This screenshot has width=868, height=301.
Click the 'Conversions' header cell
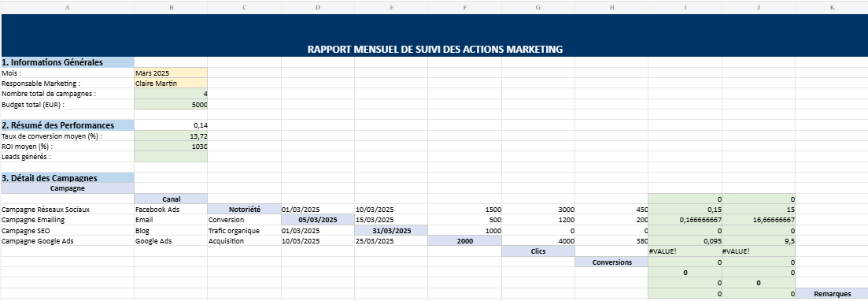611,262
